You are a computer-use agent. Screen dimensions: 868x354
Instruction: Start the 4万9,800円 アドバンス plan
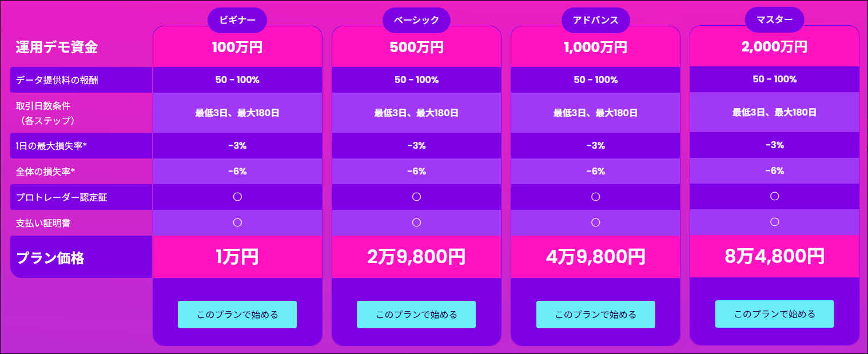[x=595, y=315]
